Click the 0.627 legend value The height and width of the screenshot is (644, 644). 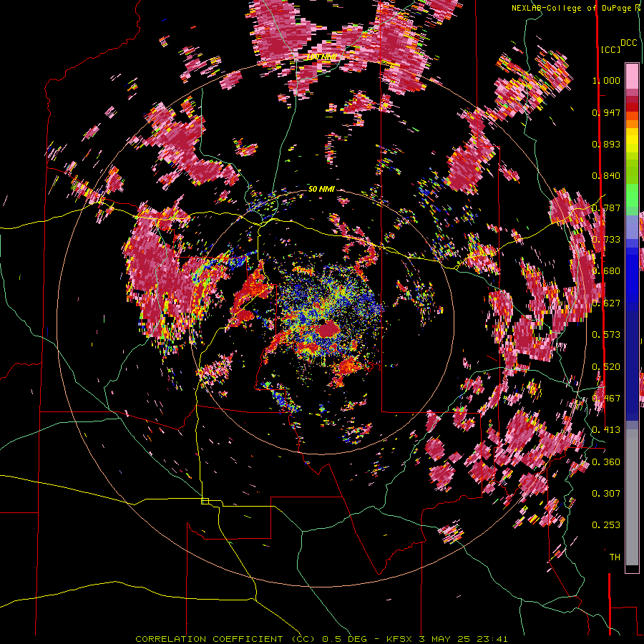click(606, 303)
